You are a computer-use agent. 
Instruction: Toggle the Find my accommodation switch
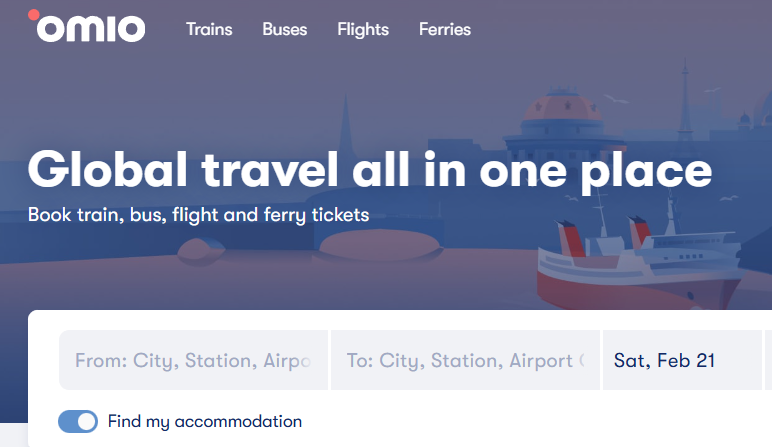pyautogui.click(x=78, y=421)
